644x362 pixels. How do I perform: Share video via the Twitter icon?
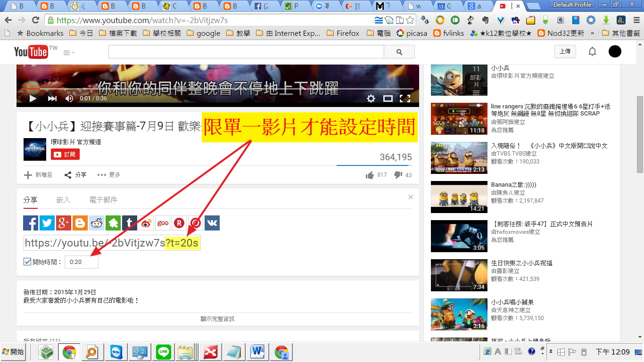(x=47, y=223)
